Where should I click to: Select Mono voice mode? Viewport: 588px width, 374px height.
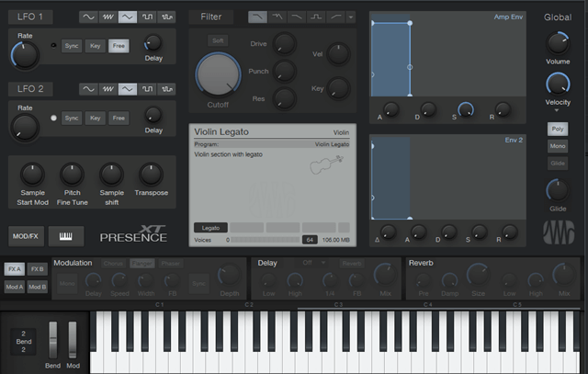click(558, 146)
